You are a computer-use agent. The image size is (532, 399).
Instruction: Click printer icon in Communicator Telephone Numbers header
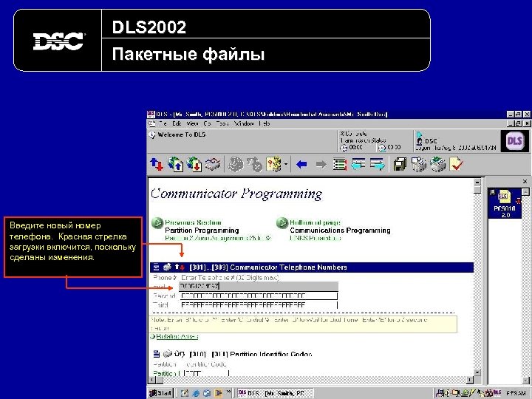167,267
